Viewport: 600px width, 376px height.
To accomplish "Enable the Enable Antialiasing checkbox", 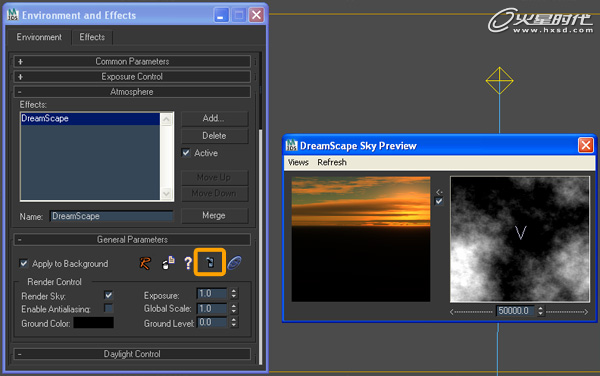I will (x=109, y=308).
